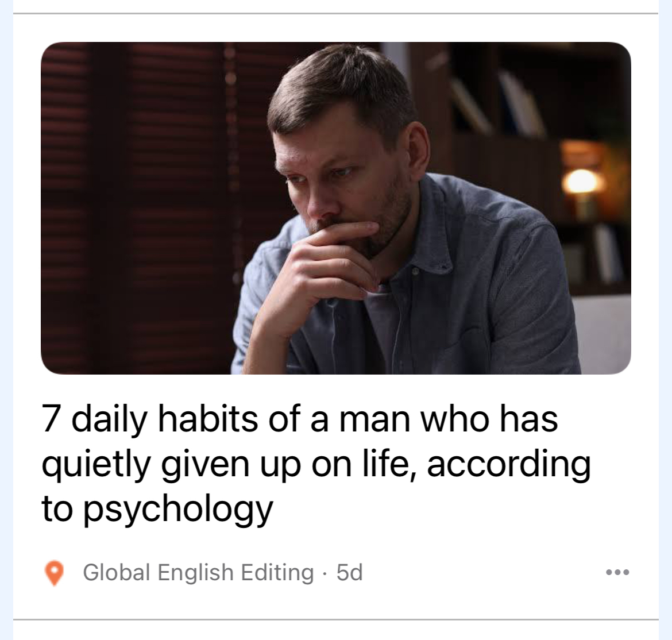
Task: Click the word "according" in the headline
Action: [x=509, y=465]
